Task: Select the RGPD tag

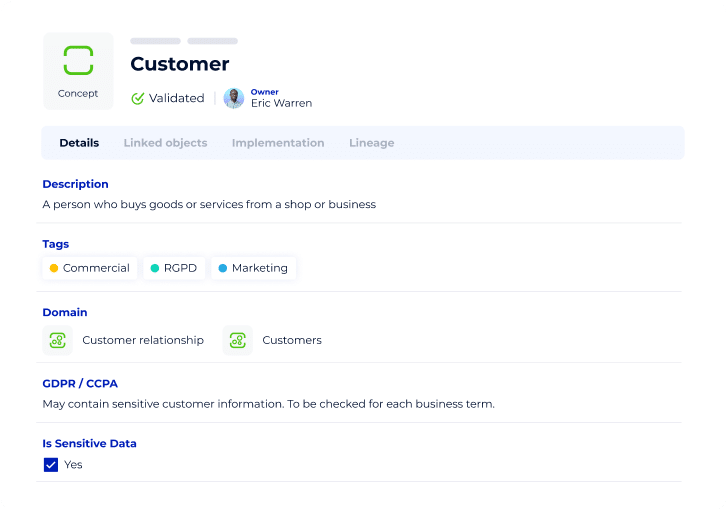Action: tap(174, 268)
